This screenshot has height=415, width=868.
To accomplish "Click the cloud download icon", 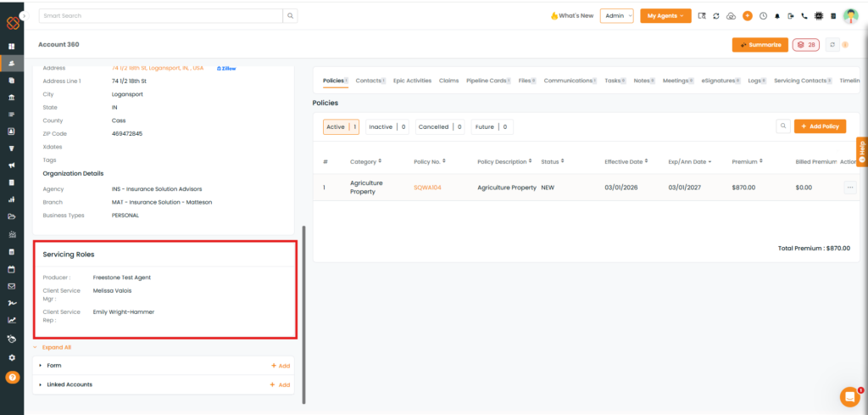I will pyautogui.click(x=731, y=16).
